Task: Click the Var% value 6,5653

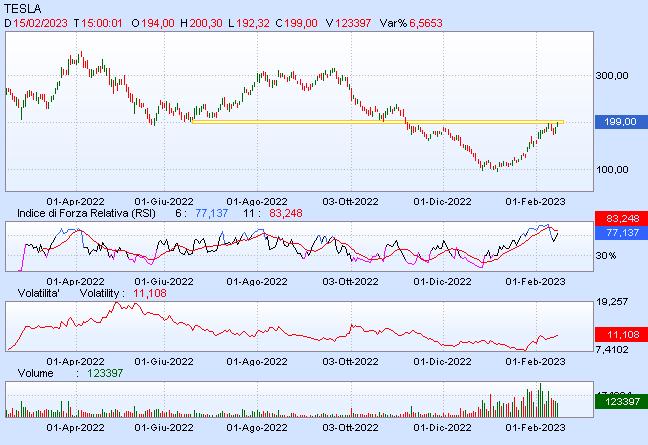Action: tap(426, 23)
